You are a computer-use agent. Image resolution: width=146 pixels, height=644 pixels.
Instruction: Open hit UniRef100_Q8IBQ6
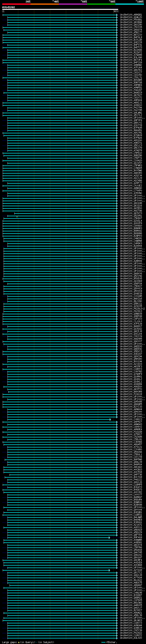click(x=131, y=22)
